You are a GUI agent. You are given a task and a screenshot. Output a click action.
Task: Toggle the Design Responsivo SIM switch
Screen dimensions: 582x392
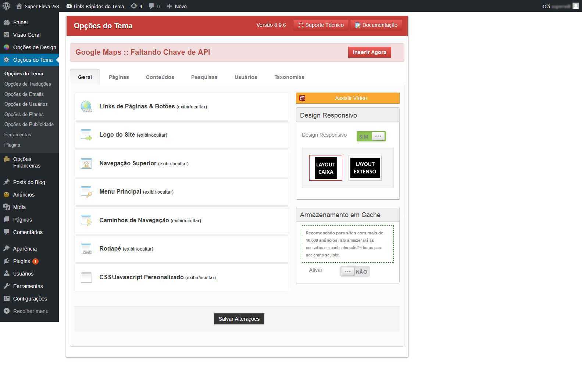tap(371, 136)
